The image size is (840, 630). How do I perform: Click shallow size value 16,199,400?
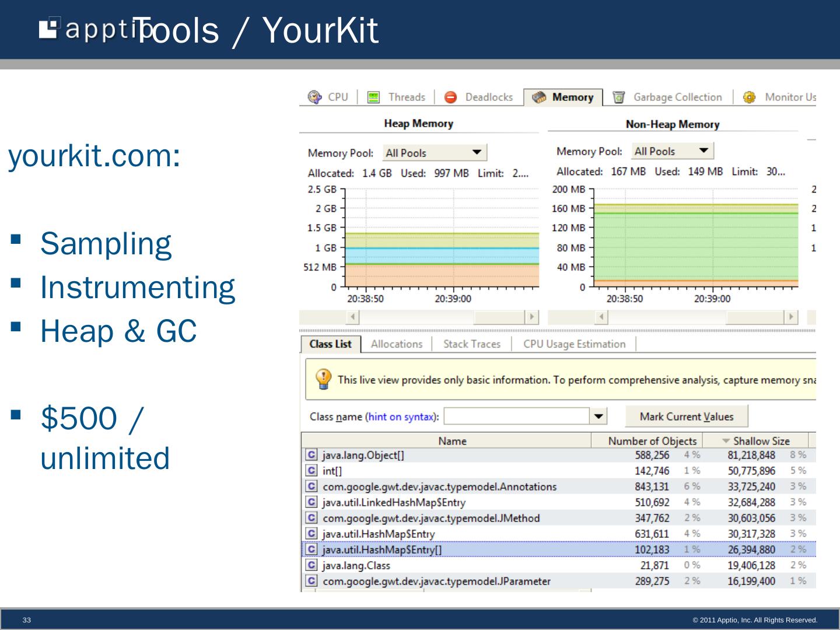point(751,581)
